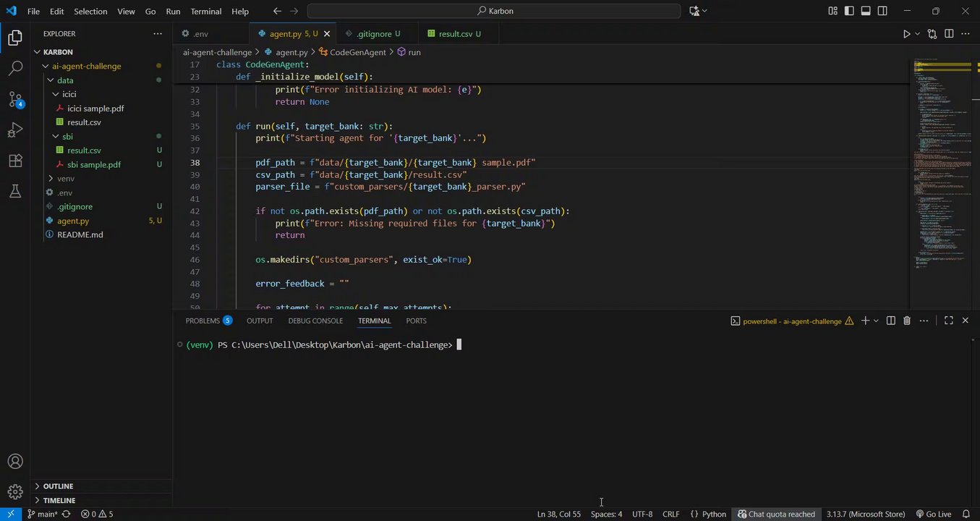Screen dimensions: 980x521
Task: Open the Copilot chat icon in title bar
Action: pos(695,11)
